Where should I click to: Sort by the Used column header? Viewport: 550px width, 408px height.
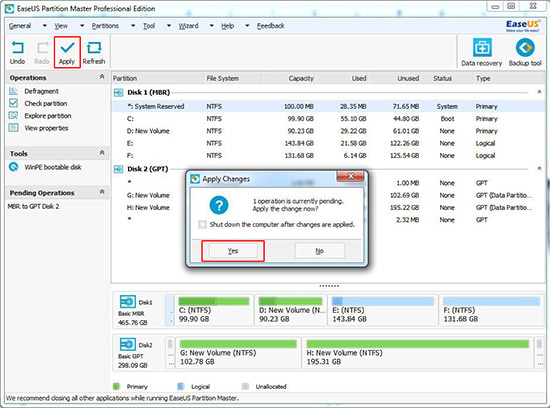[342, 78]
